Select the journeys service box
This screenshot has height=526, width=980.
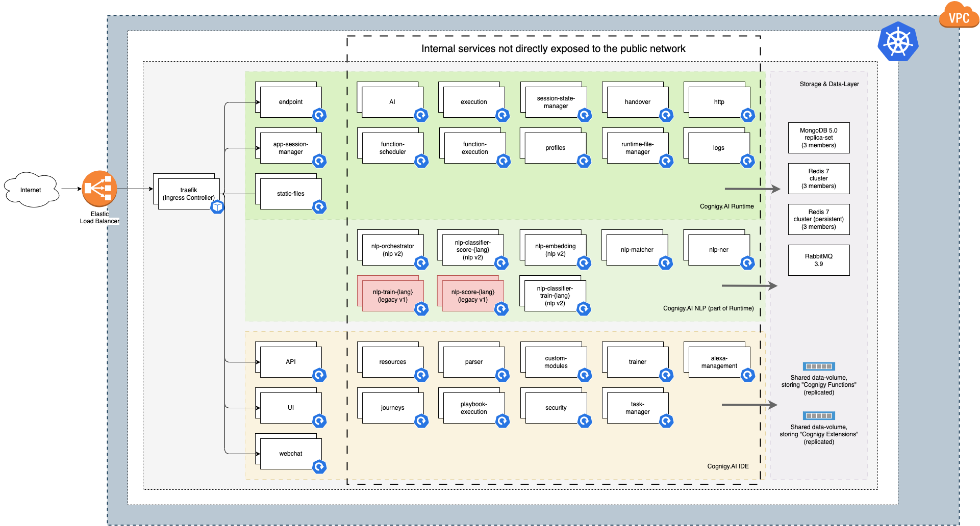point(393,408)
